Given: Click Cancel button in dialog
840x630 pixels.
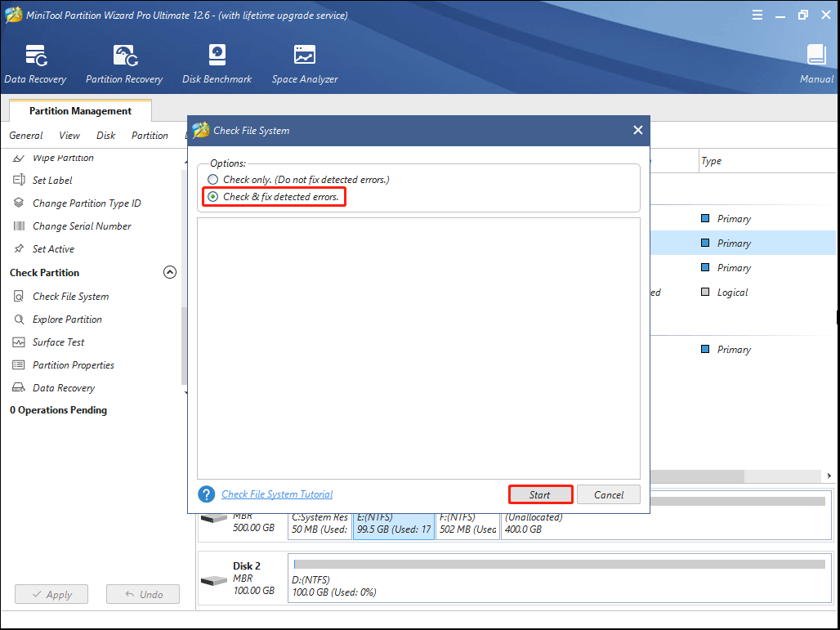Looking at the screenshot, I should pos(609,494).
